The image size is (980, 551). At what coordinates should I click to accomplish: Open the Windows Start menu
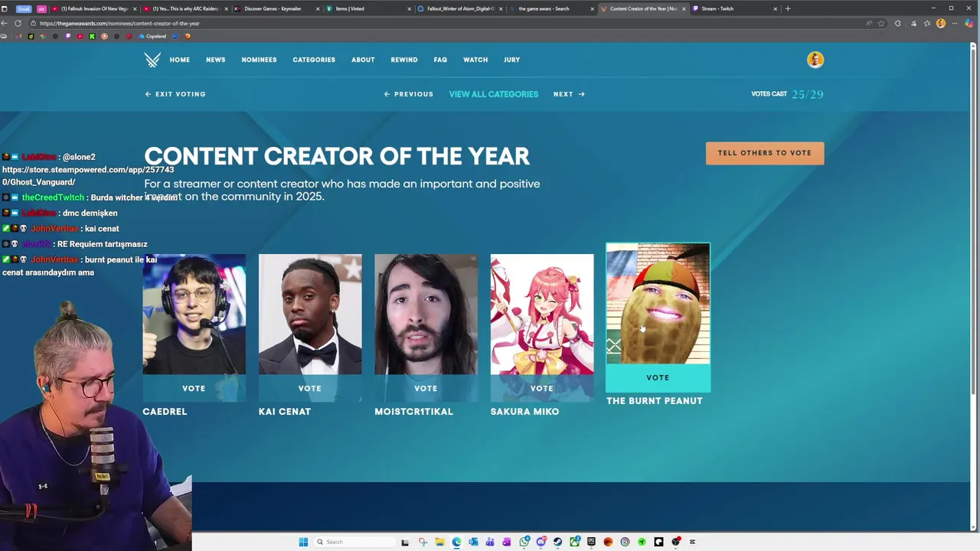pyautogui.click(x=303, y=542)
